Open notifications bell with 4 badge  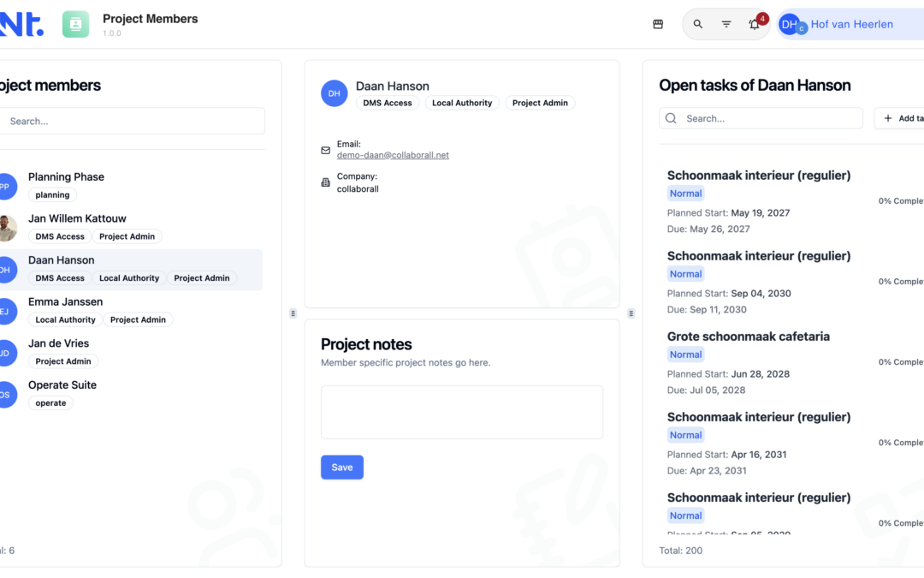755,24
